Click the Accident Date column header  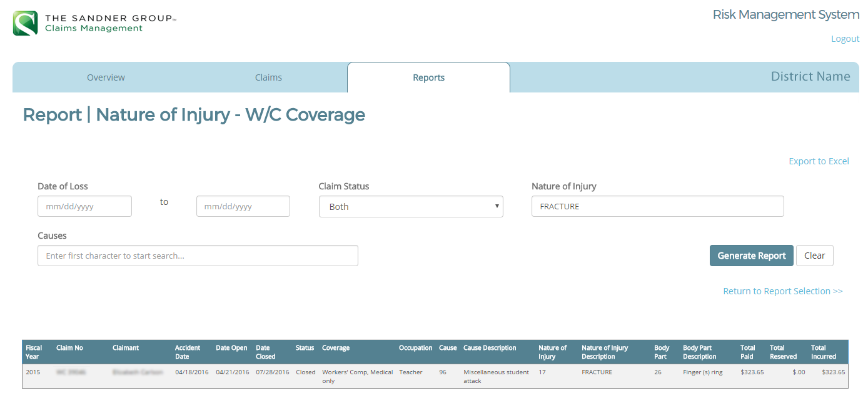[188, 352]
